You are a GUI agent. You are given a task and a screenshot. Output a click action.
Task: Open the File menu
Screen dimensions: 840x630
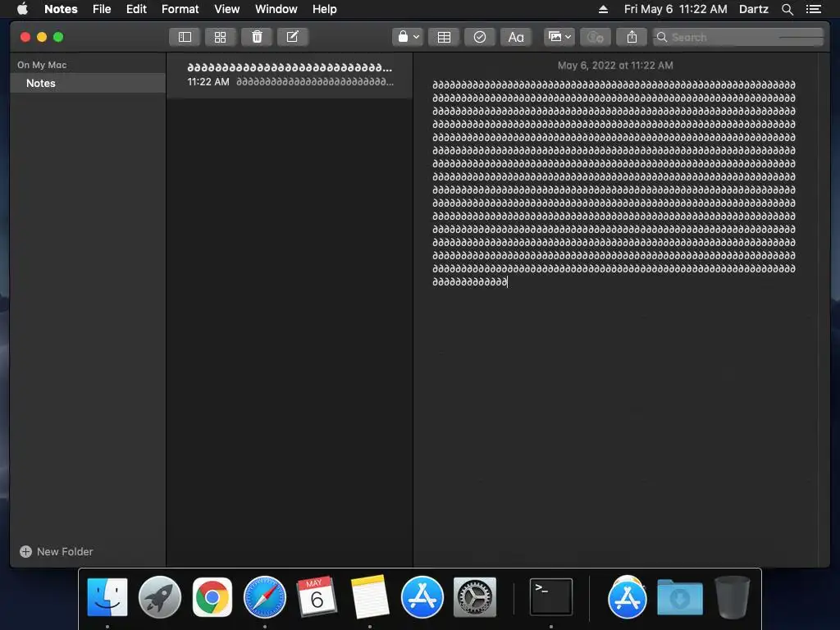pyautogui.click(x=102, y=9)
